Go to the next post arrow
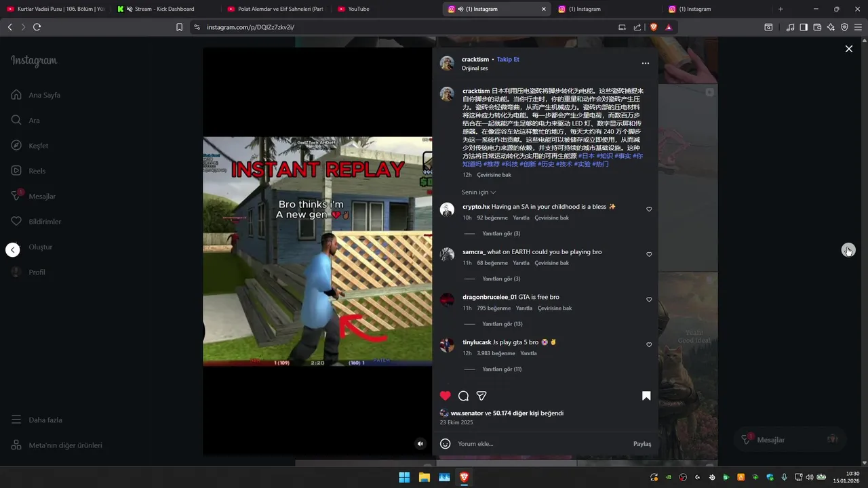Image resolution: width=868 pixels, height=488 pixels. [848, 250]
